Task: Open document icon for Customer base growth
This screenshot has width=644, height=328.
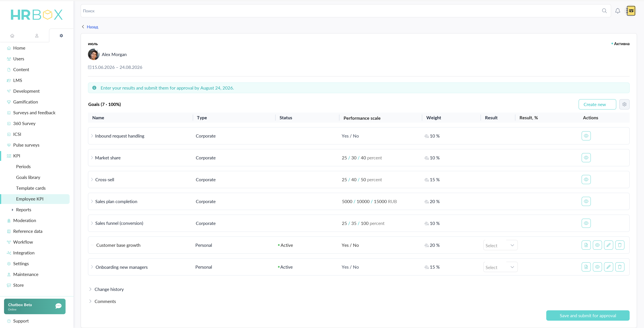Action: pos(586,245)
